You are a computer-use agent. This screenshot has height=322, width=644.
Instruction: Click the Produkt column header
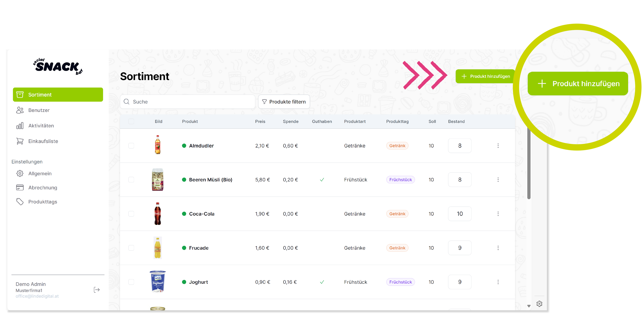190,121
